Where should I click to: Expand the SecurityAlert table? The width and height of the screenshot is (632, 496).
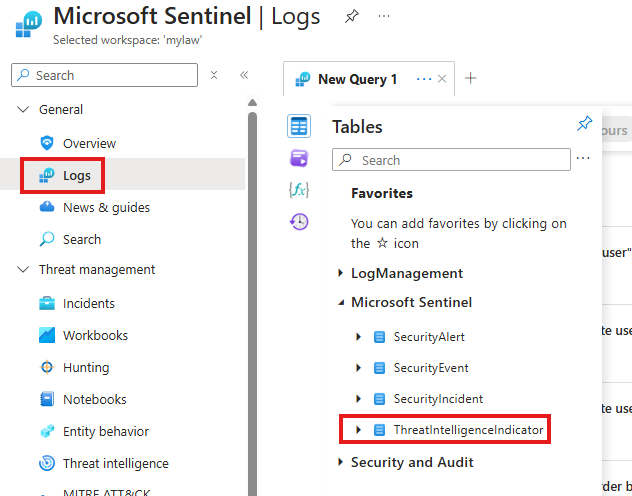[x=358, y=337]
